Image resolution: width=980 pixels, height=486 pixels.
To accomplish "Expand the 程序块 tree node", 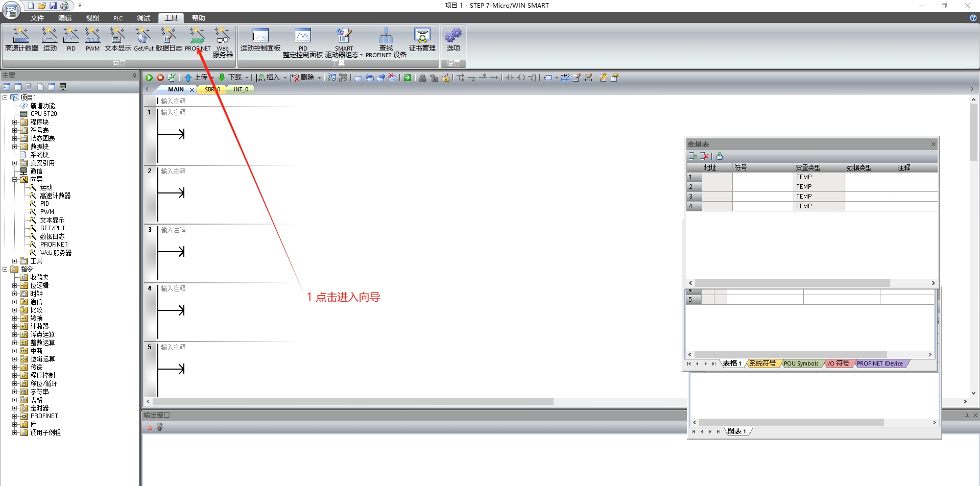I will pos(15,123).
